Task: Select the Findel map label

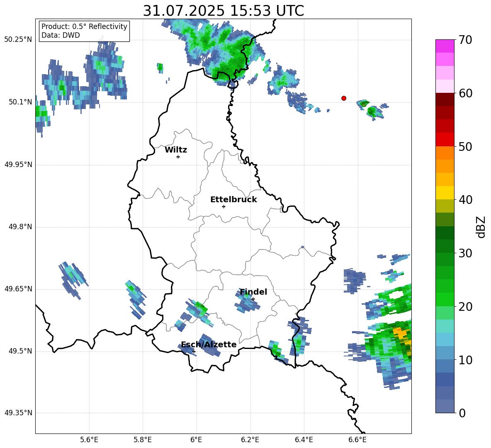Action: (253, 292)
